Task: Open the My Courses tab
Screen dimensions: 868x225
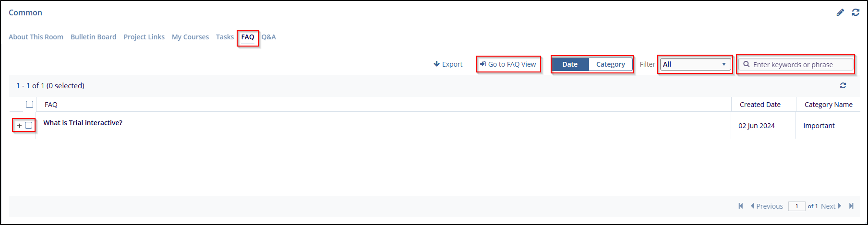Action: 190,37
